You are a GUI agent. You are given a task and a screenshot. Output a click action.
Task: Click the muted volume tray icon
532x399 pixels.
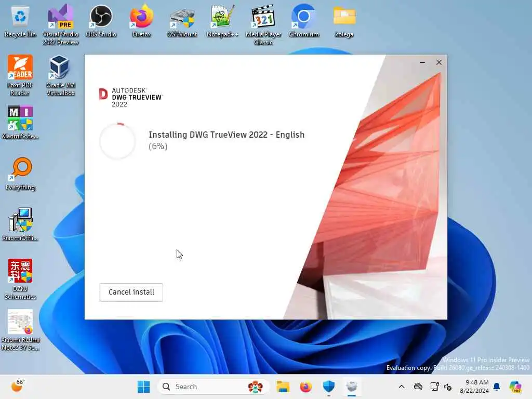click(448, 387)
